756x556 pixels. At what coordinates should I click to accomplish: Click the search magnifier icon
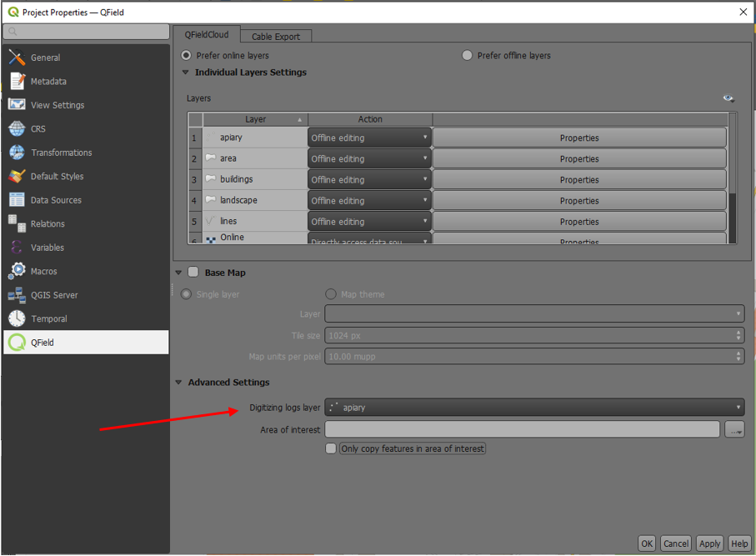[x=13, y=32]
